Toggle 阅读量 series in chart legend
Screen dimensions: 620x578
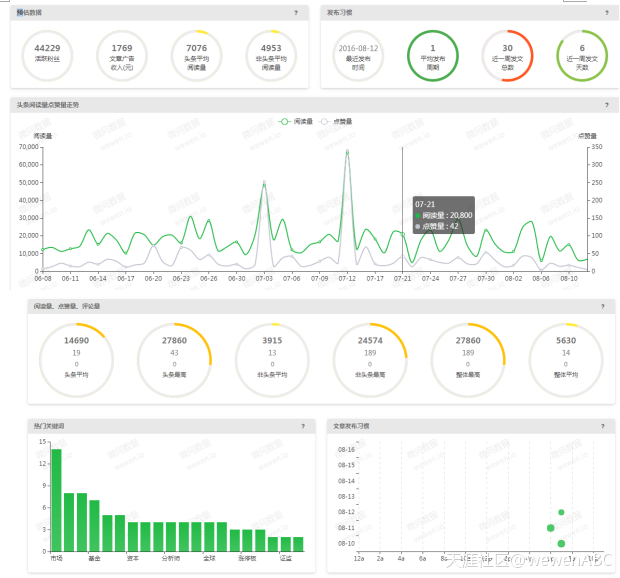tap(295, 121)
